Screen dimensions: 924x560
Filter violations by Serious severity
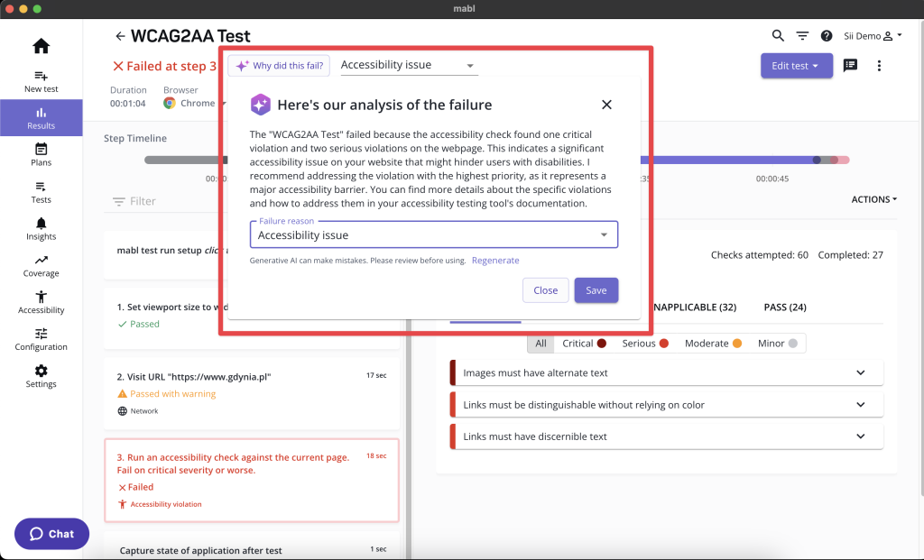[644, 344]
